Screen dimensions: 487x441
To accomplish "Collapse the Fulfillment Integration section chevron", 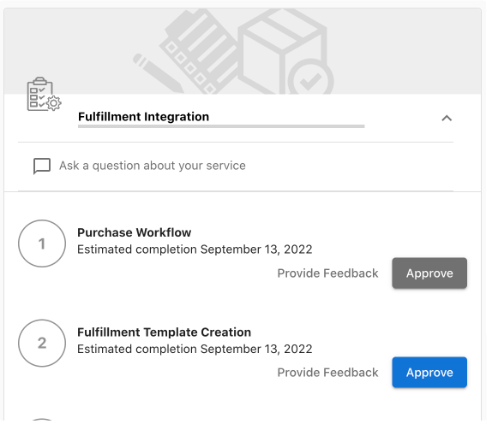I will (447, 118).
